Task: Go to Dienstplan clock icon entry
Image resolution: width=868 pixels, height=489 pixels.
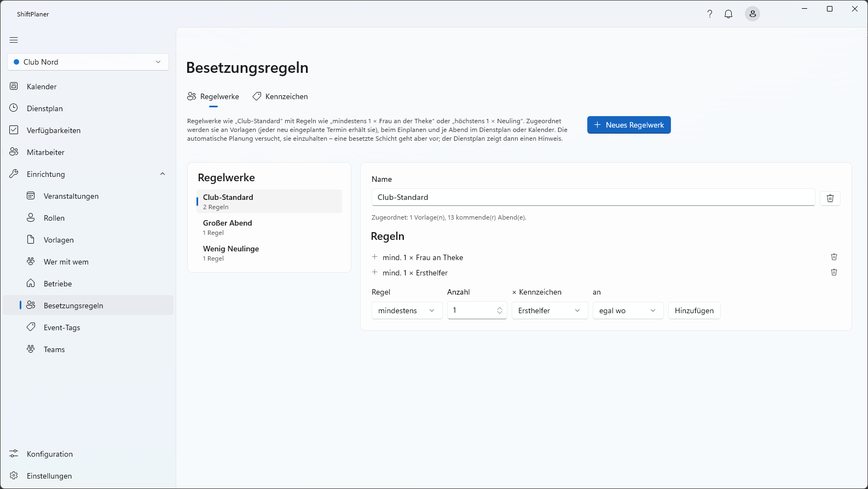Action: [88, 108]
